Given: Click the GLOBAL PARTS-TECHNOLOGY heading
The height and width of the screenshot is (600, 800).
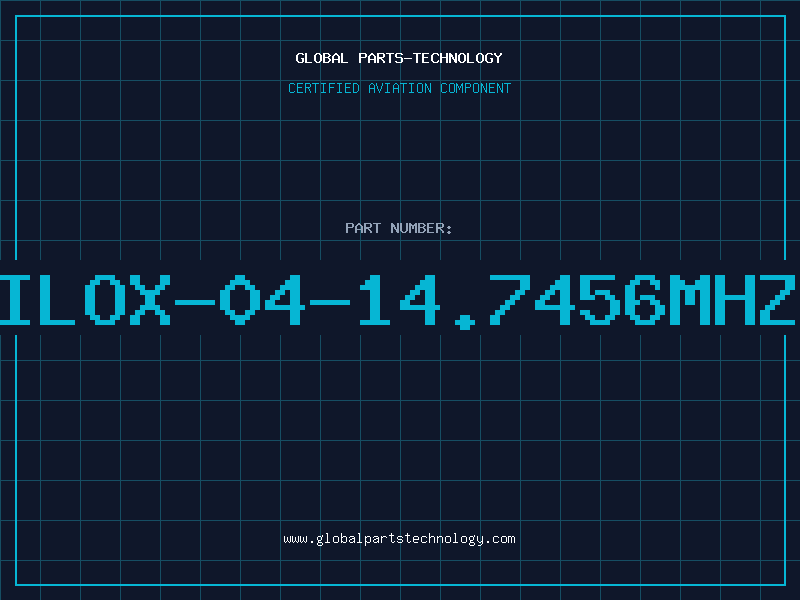Looking at the screenshot, I should coord(399,58).
